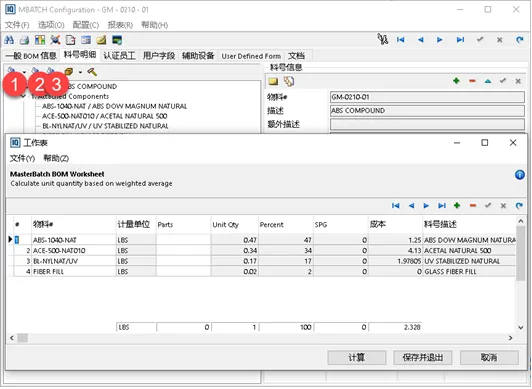Click the Unit Qty column header
This screenshot has height=389, width=532.
click(x=234, y=225)
